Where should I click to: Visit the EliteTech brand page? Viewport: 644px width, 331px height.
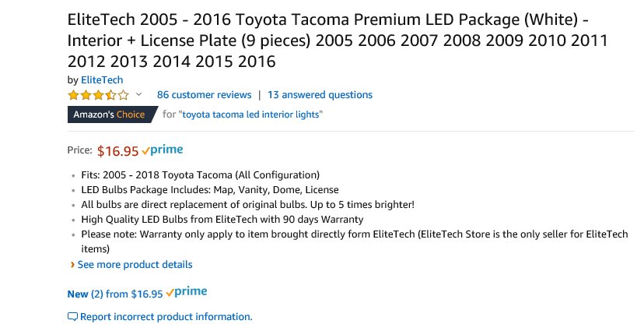(102, 79)
